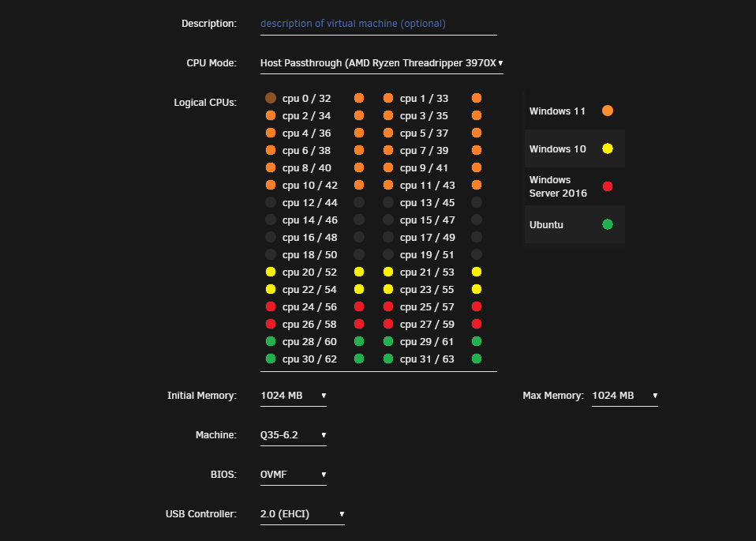The height and width of the screenshot is (541, 756).
Task: Toggle green cpu 63 dot after cpu 31 / 63
Action: [477, 359]
